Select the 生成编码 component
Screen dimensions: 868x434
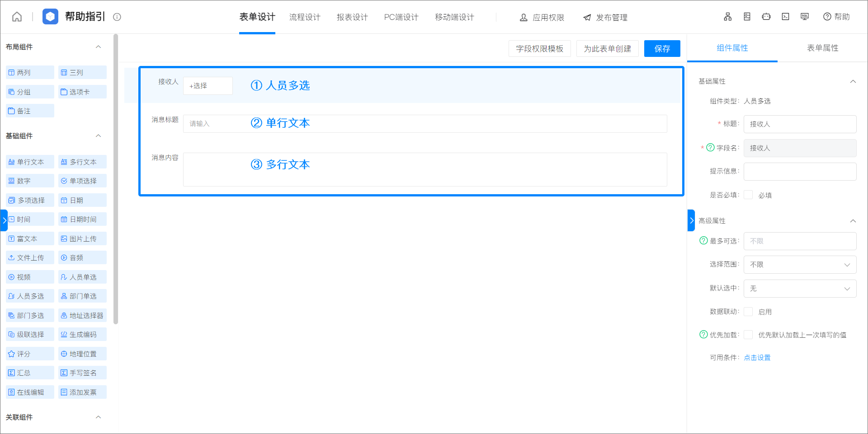(82, 334)
